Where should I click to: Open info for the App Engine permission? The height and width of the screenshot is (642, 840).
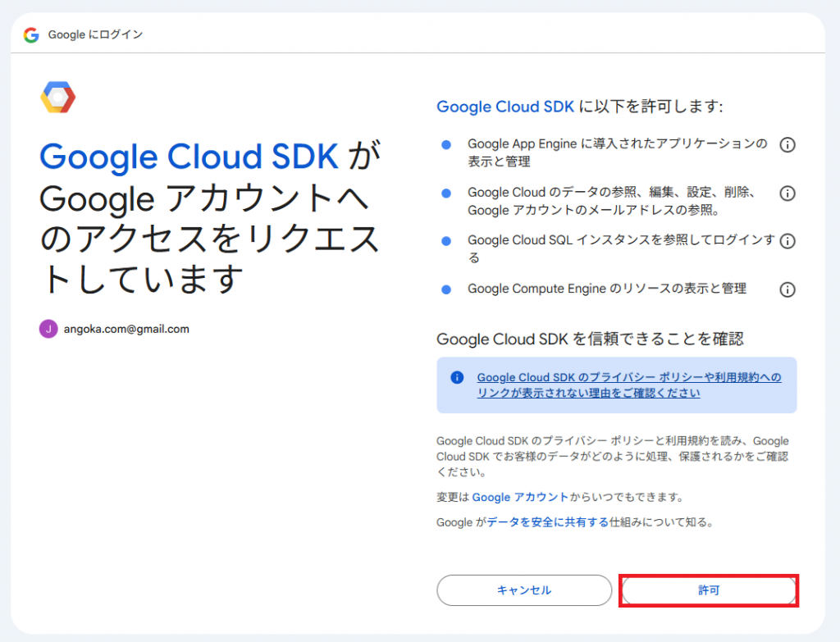[x=787, y=145]
